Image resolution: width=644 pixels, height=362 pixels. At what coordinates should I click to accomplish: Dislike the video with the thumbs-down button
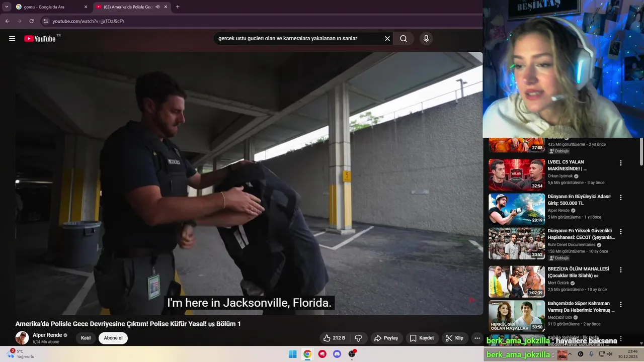pos(359,338)
